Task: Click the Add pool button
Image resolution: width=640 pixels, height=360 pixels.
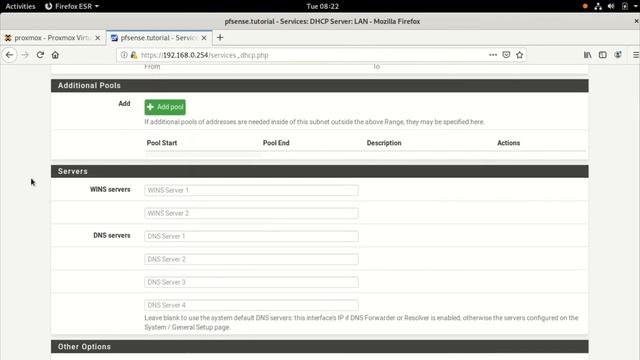Action: (165, 107)
